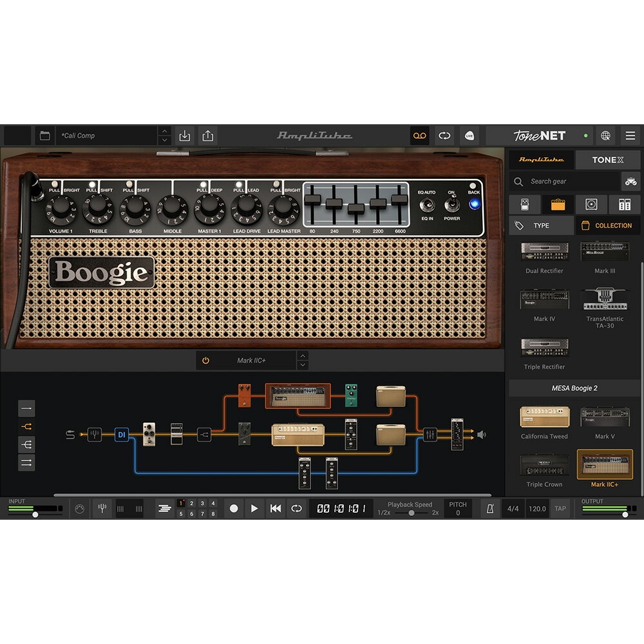Select the three-way split chain layout
This screenshot has width=644, height=644.
point(26,445)
